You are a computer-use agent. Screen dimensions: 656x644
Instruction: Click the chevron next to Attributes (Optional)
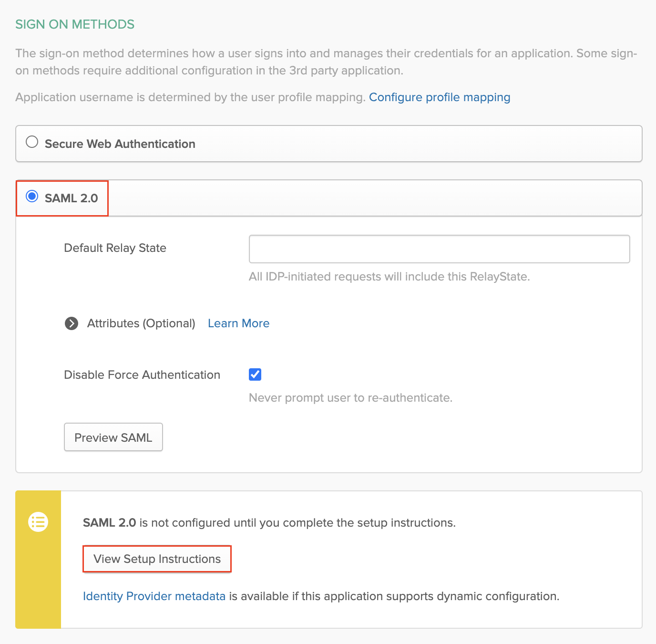click(71, 323)
